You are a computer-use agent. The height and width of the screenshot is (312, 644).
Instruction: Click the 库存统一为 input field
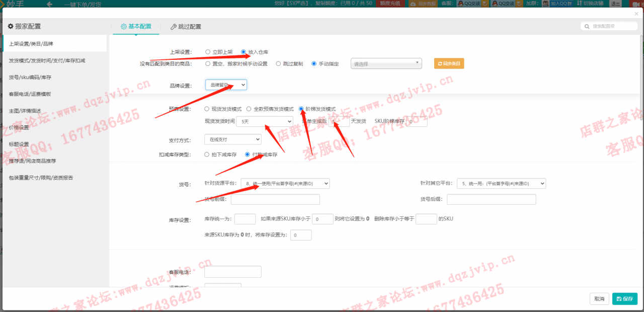[x=245, y=219]
